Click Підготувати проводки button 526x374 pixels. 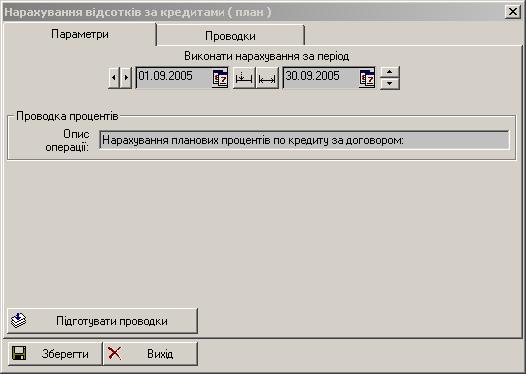tap(102, 321)
